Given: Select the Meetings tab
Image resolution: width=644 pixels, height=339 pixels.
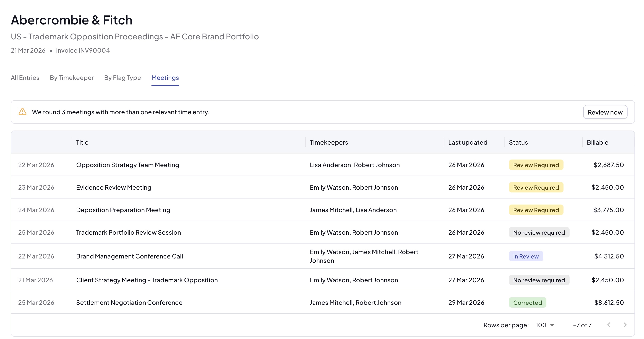Looking at the screenshot, I should (x=165, y=78).
